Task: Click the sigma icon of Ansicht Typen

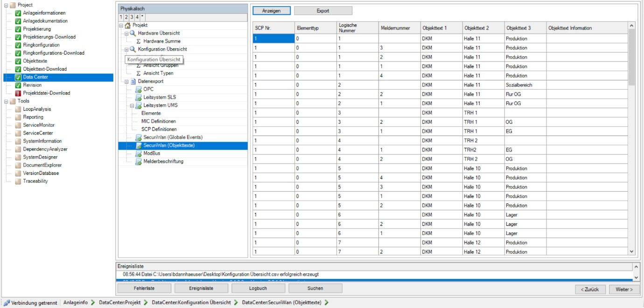Action: point(139,73)
